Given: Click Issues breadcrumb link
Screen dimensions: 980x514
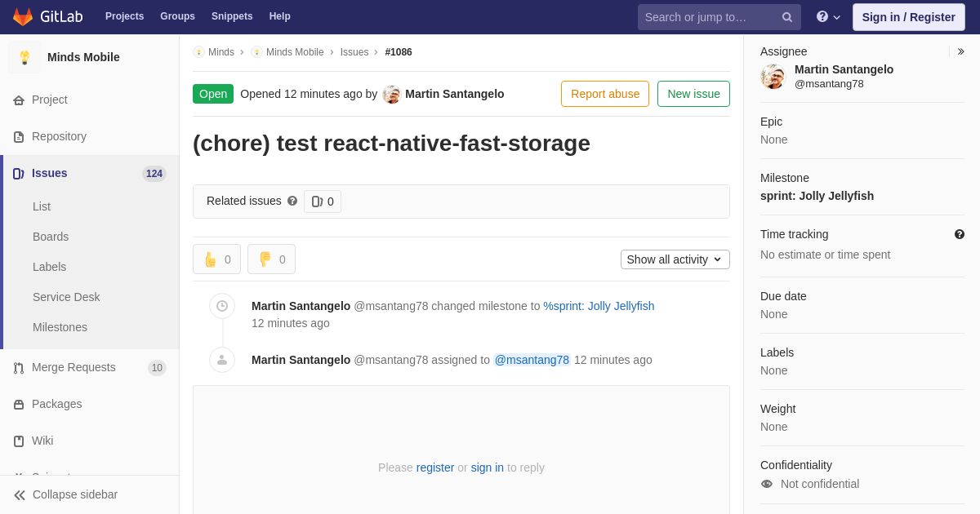Looking at the screenshot, I should pos(354,52).
